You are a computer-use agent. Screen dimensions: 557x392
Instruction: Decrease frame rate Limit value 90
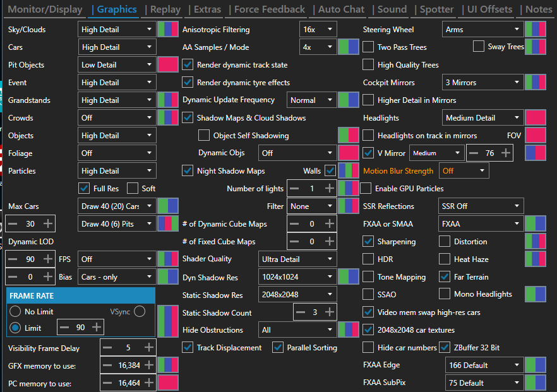pyautogui.click(x=64, y=327)
